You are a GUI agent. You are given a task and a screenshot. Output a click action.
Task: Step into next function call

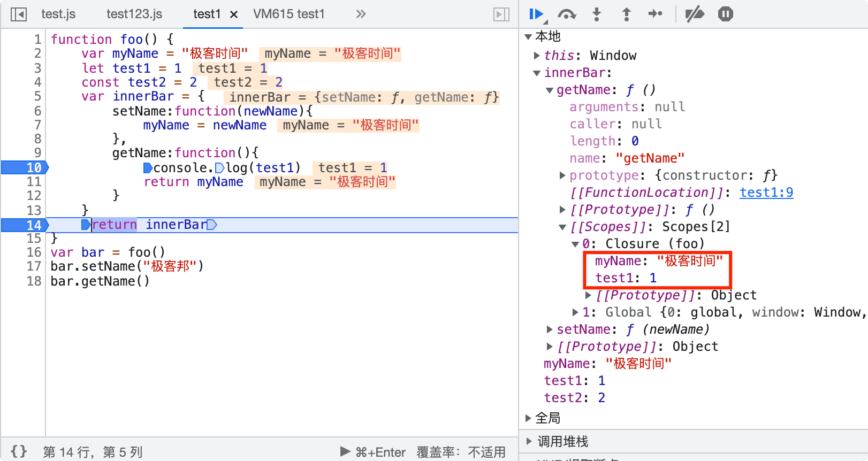pyautogui.click(x=597, y=14)
